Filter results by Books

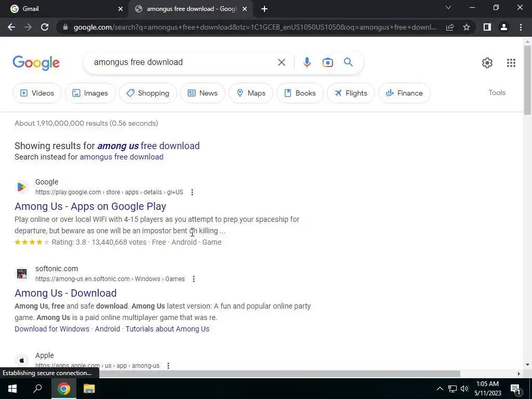[300, 93]
